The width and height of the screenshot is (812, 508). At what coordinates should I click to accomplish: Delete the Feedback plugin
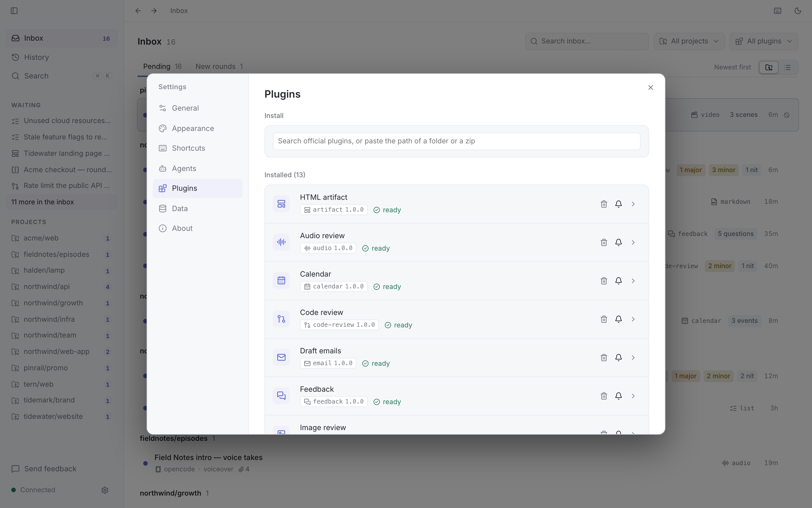point(604,396)
